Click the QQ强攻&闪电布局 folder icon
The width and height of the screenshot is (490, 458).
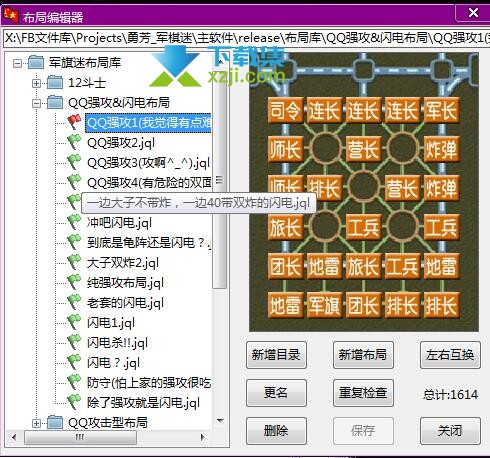55,102
